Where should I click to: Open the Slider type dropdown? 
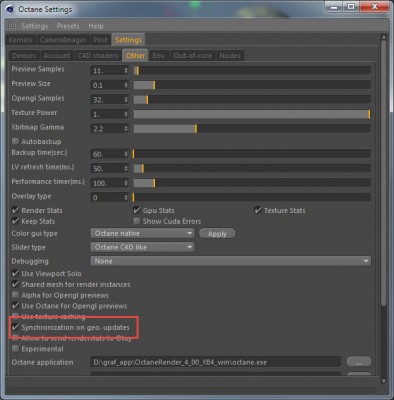coord(142,247)
